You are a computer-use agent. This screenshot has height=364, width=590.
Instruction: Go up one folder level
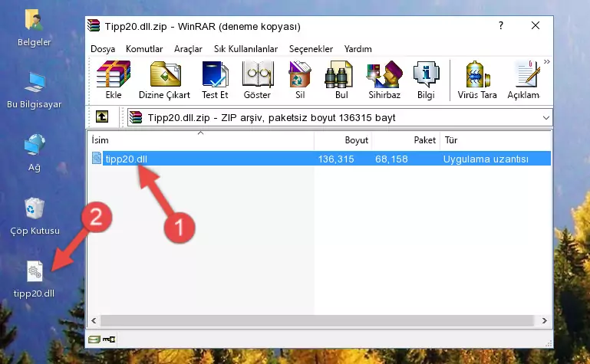tap(102, 116)
